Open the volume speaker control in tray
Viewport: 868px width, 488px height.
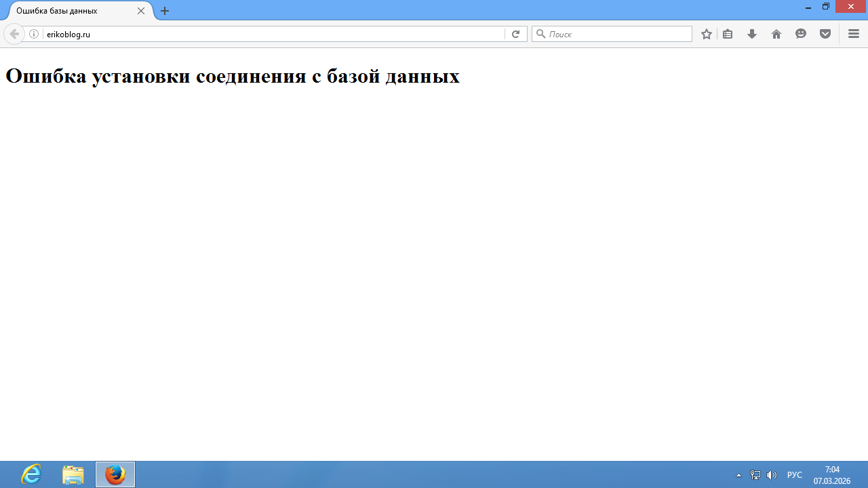pyautogui.click(x=771, y=475)
